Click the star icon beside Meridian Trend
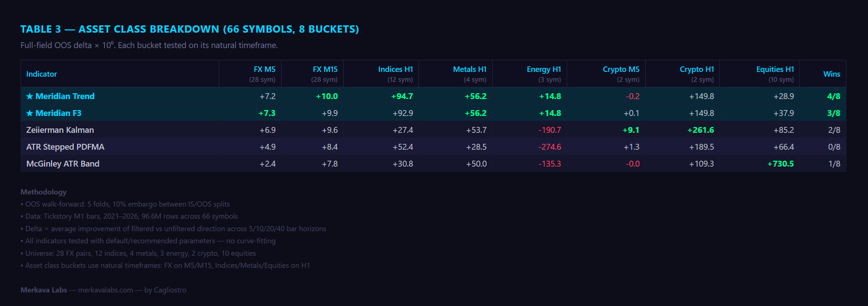The width and height of the screenshot is (868, 306). [x=30, y=96]
